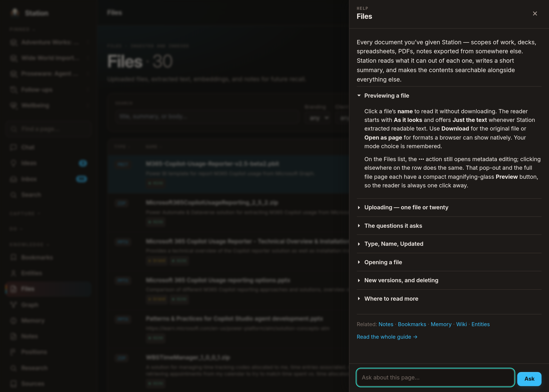Image resolution: width=549 pixels, height=392 pixels.
Task: Open Entities in the blurred sidebar
Action: (48, 273)
